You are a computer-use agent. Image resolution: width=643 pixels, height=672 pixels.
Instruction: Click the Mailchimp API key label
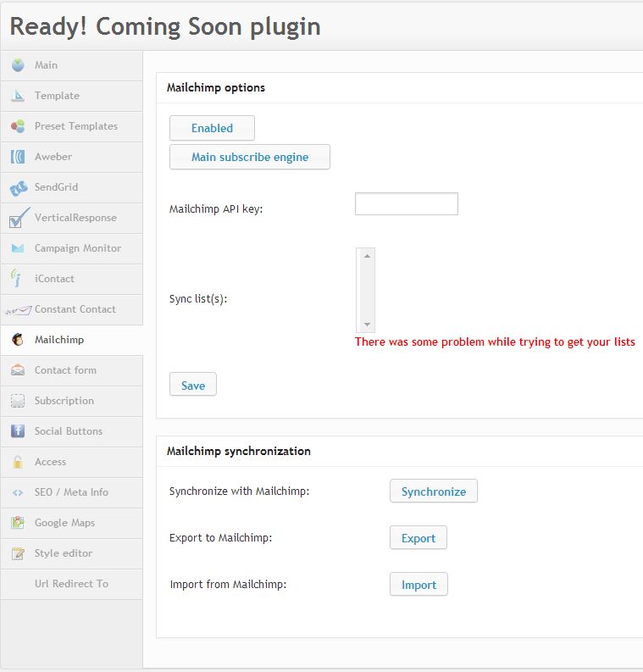(x=216, y=208)
